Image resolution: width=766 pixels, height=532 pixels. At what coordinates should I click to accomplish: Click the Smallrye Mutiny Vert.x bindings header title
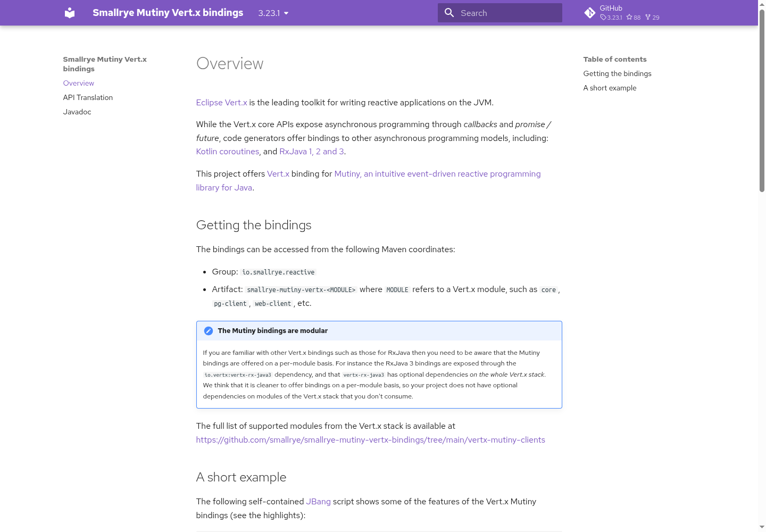168,13
